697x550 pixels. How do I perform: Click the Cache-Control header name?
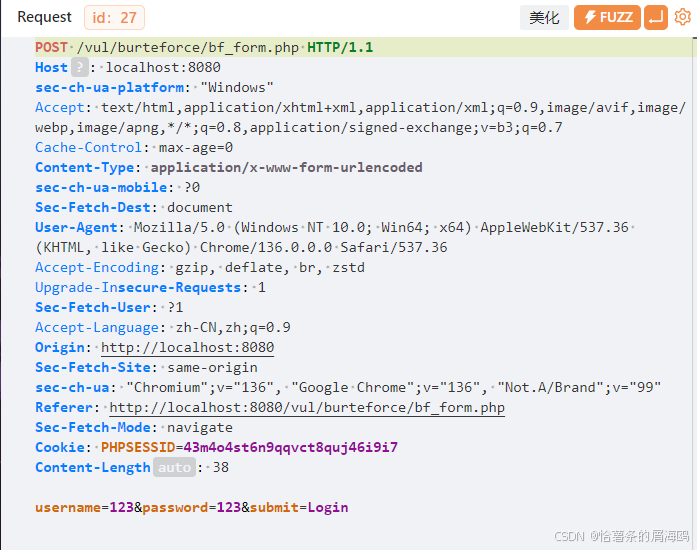[88, 147]
